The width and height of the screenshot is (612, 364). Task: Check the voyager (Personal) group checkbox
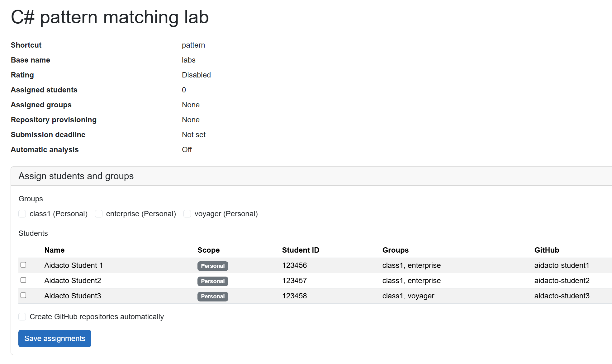point(187,214)
